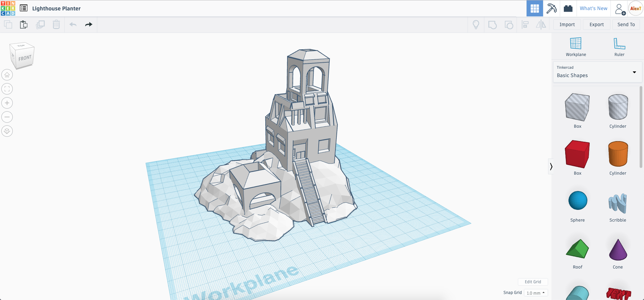
Task: Open the Basic Shapes category dropdown
Action: (597, 72)
